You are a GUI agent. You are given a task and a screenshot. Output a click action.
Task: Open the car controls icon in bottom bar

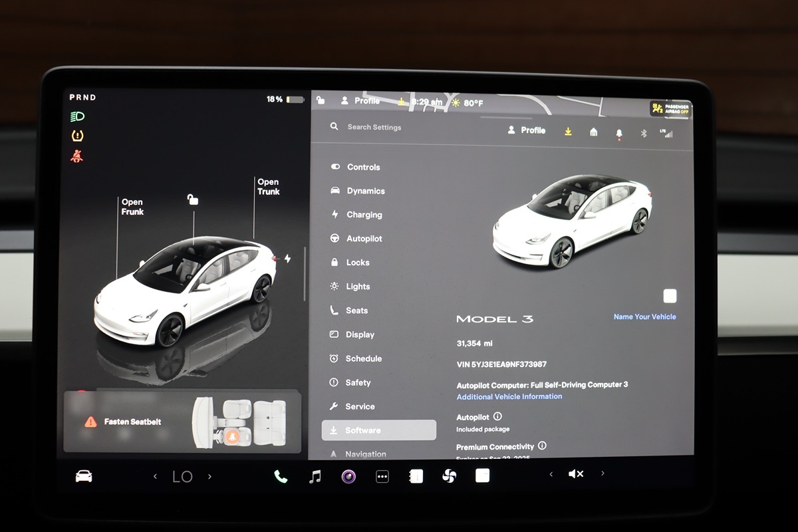pos(84,476)
